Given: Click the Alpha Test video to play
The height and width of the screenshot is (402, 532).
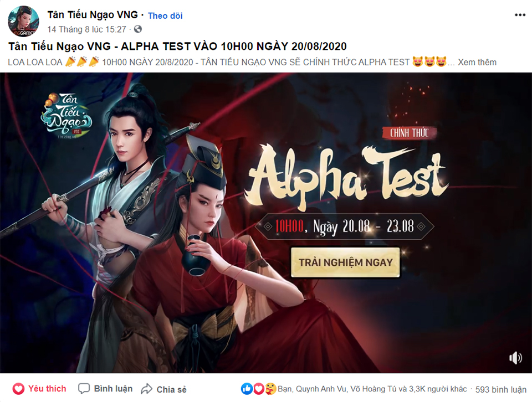Looking at the screenshot, I should coord(266,223).
